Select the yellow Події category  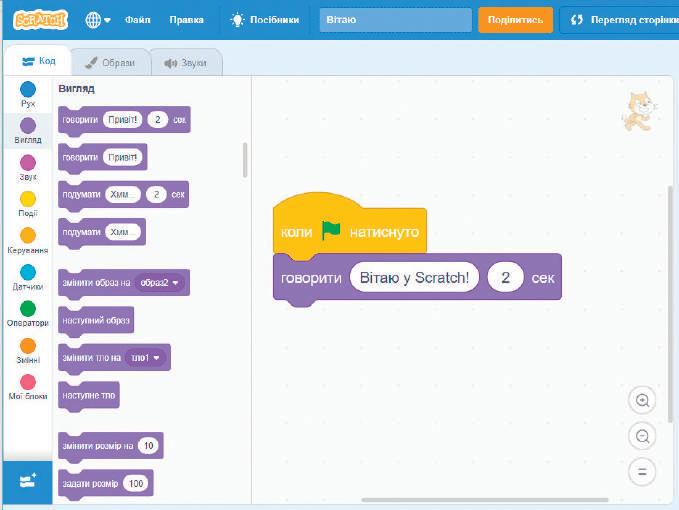coord(28,204)
